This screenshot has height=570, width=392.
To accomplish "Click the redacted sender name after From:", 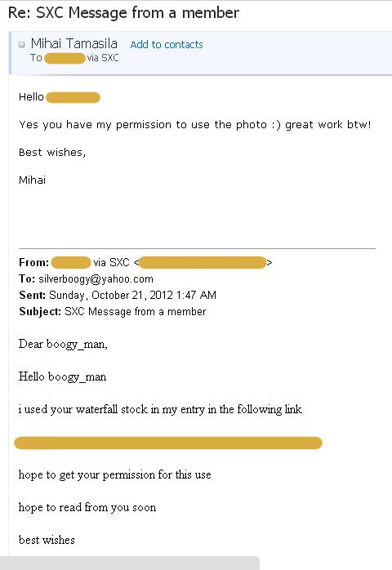I will pyautogui.click(x=71, y=262).
